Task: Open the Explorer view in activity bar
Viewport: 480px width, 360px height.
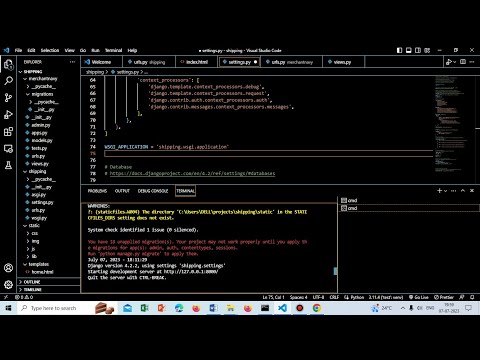Action: (x=8, y=64)
